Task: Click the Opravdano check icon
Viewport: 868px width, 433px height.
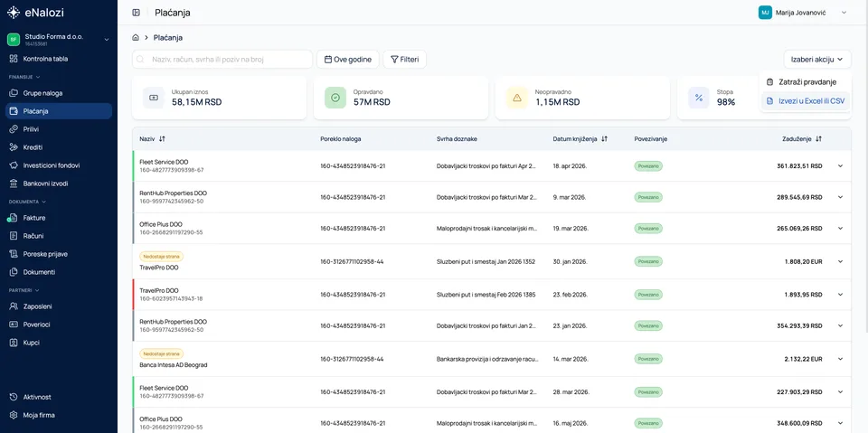Action: pyautogui.click(x=335, y=98)
